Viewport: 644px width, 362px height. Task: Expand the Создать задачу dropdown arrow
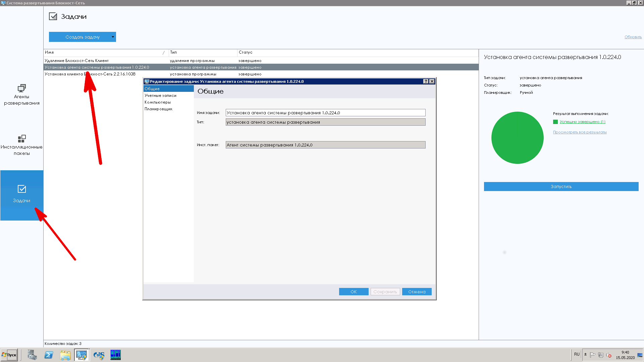point(113,37)
